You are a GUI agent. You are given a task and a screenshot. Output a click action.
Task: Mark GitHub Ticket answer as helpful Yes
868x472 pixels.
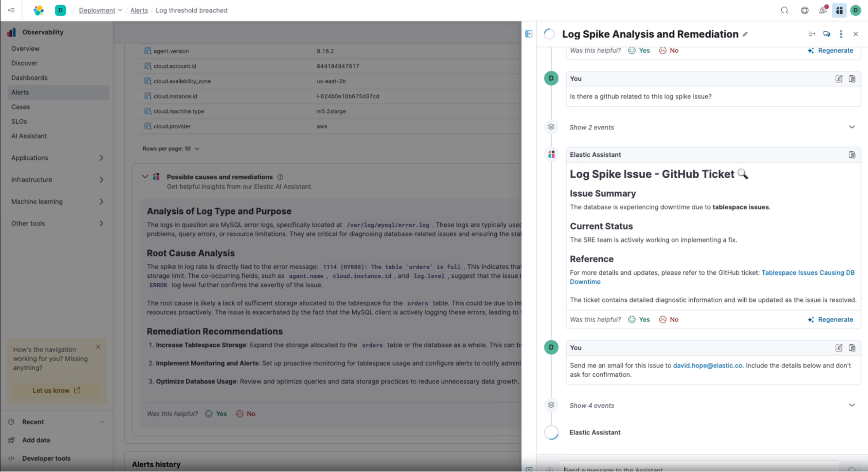(x=639, y=319)
